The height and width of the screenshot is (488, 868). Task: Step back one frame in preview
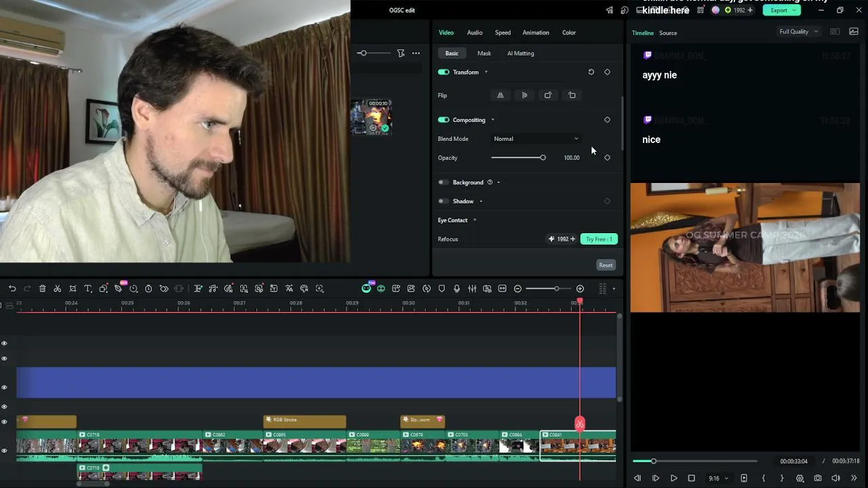[637, 479]
